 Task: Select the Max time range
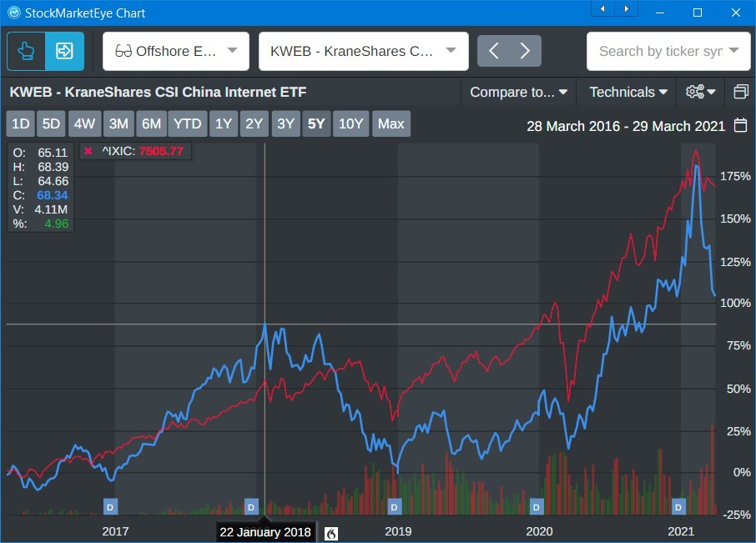pyautogui.click(x=391, y=123)
